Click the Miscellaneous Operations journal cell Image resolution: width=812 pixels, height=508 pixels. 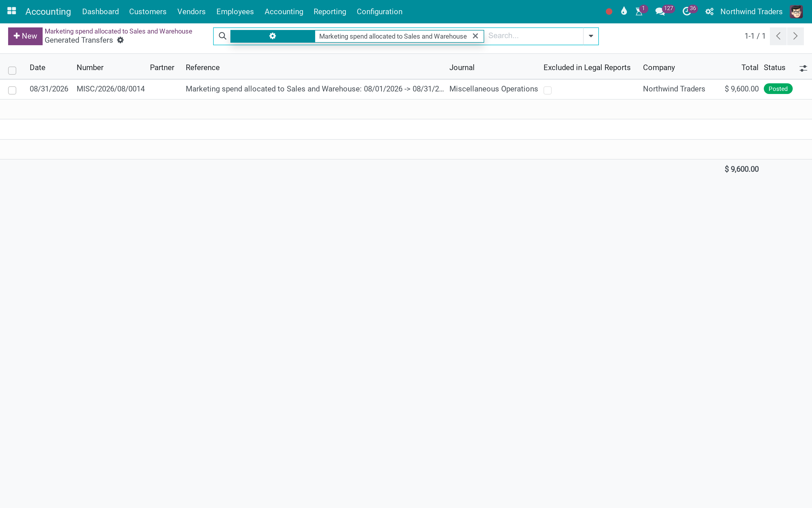494,89
